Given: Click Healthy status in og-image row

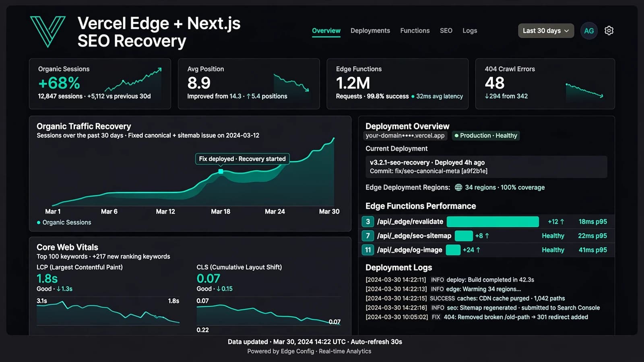Looking at the screenshot, I should click(553, 250).
